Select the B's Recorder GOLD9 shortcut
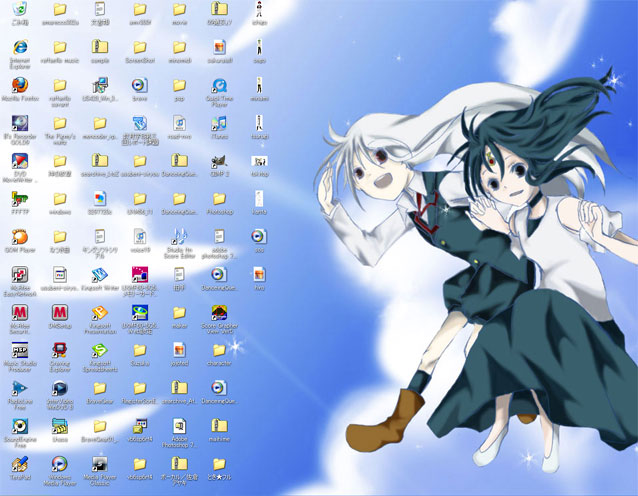This screenshot has height=496, width=638. click(x=20, y=123)
